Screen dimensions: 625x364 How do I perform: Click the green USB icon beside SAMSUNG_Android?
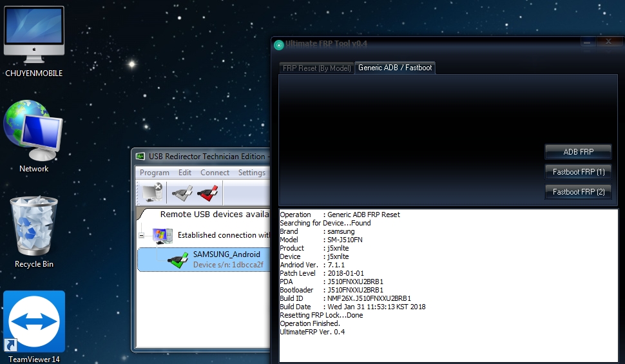click(178, 260)
